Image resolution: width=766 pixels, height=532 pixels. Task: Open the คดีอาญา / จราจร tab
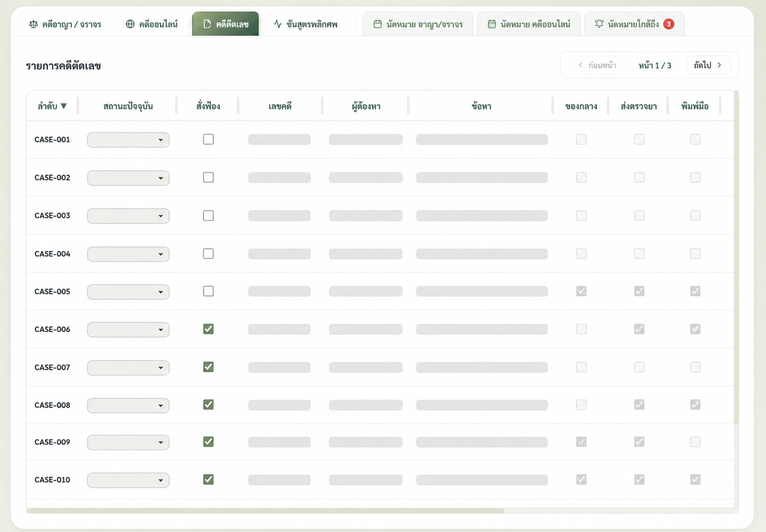(65, 24)
